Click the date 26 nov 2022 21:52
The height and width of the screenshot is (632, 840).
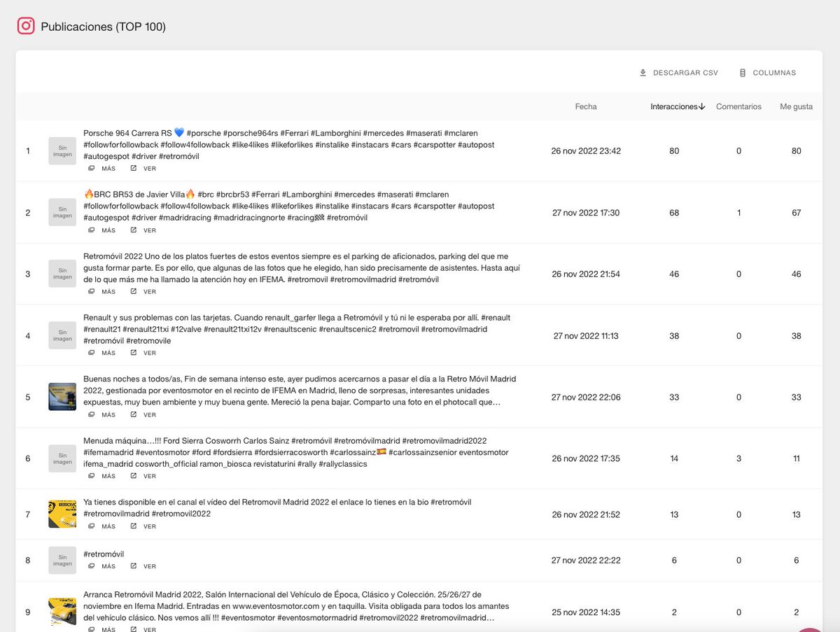pos(586,515)
